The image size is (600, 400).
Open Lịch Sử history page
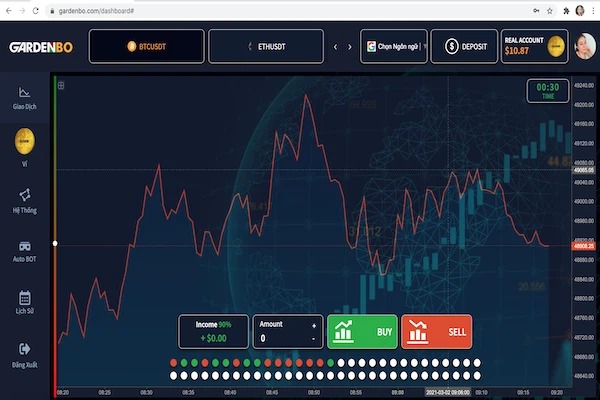(25, 299)
